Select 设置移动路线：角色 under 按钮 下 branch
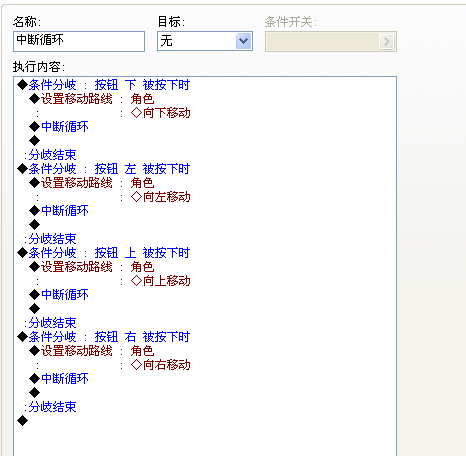466x456 pixels. [x=92, y=99]
